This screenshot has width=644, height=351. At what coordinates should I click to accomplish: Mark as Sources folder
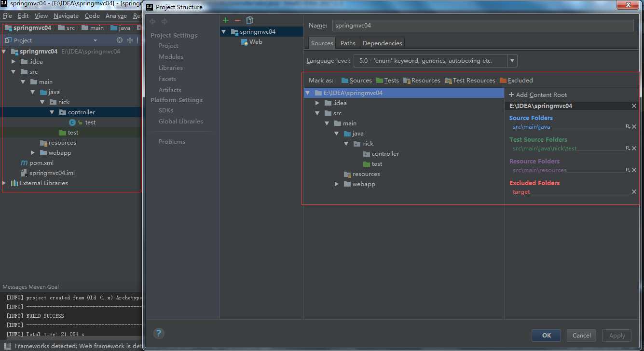point(356,81)
